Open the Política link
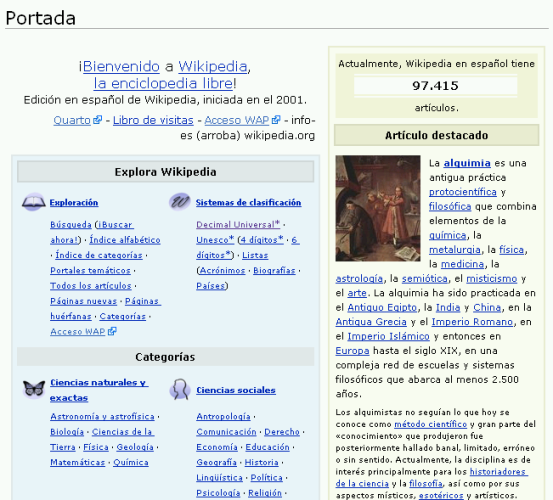The height and width of the screenshot is (500, 553). pyautogui.click(x=267, y=478)
